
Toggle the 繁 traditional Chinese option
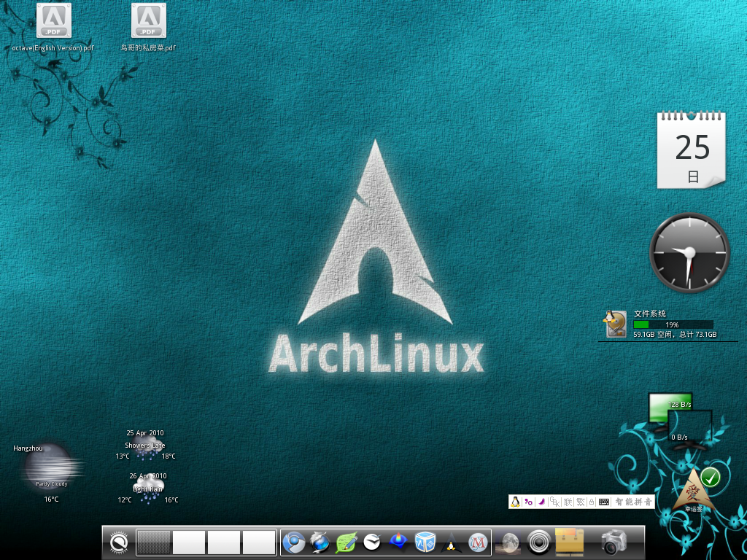(x=580, y=502)
